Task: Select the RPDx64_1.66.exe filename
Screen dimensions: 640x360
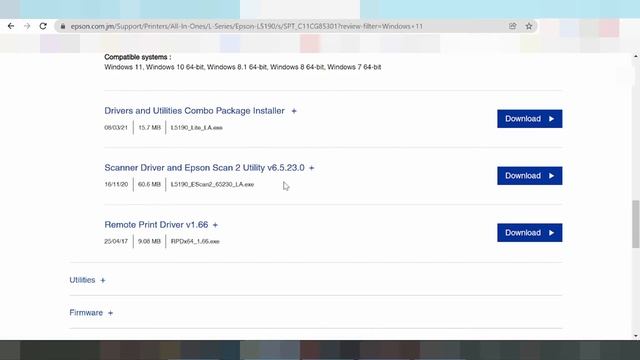Action: pyautogui.click(x=195, y=242)
